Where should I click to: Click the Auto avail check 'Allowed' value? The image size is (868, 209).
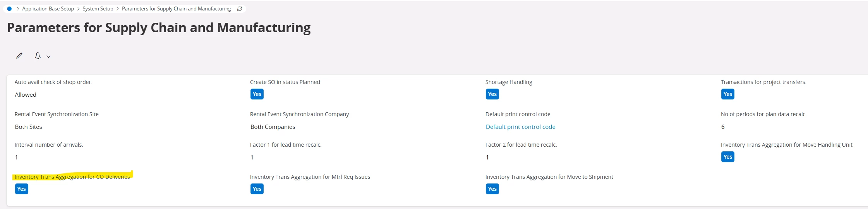click(x=26, y=95)
